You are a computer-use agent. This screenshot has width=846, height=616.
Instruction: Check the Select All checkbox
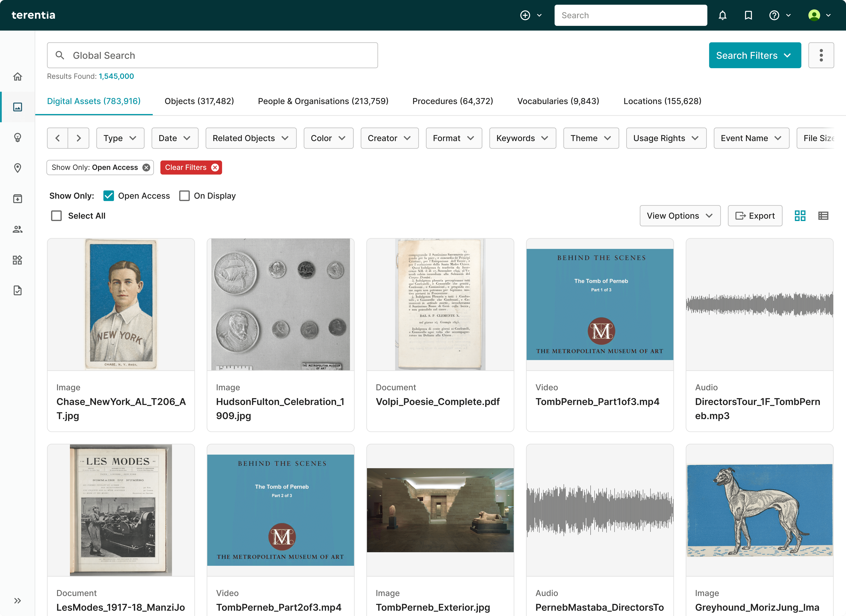tap(56, 216)
